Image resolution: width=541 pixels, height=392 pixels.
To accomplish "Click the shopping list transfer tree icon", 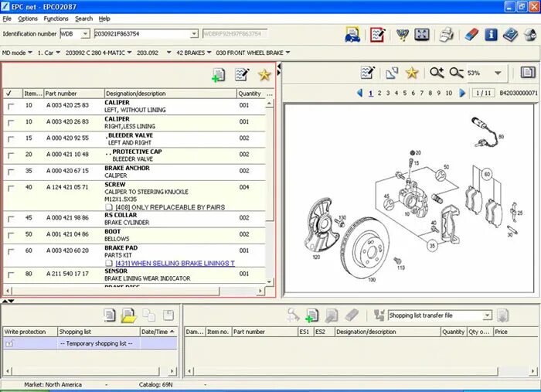I will tap(379, 315).
